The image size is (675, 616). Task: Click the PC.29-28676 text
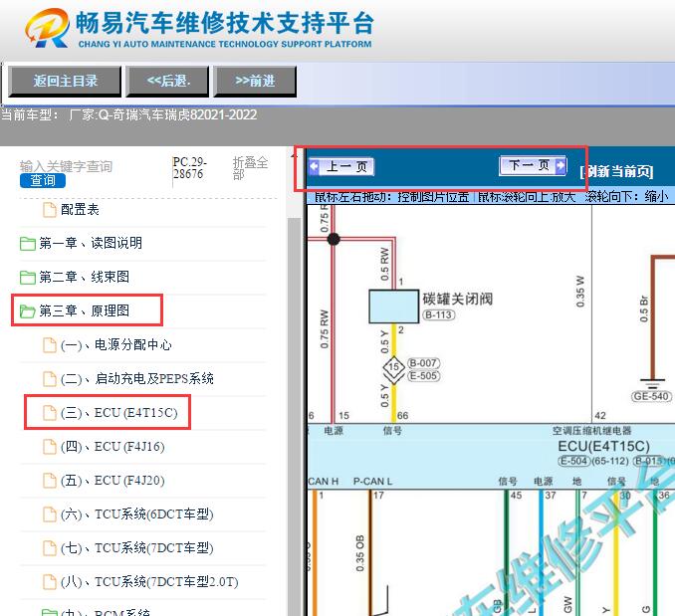coord(190,168)
